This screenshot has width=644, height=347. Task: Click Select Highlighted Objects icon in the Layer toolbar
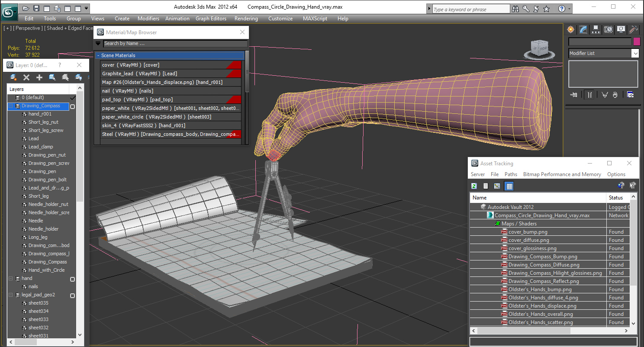coord(52,77)
